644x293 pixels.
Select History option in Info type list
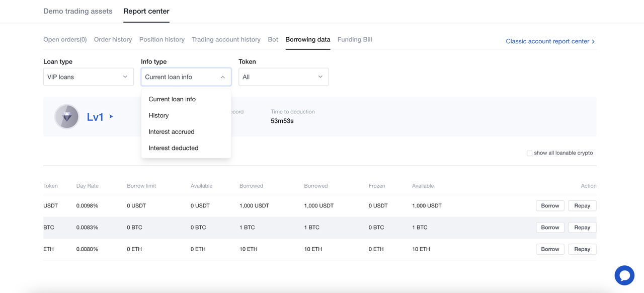point(186,115)
